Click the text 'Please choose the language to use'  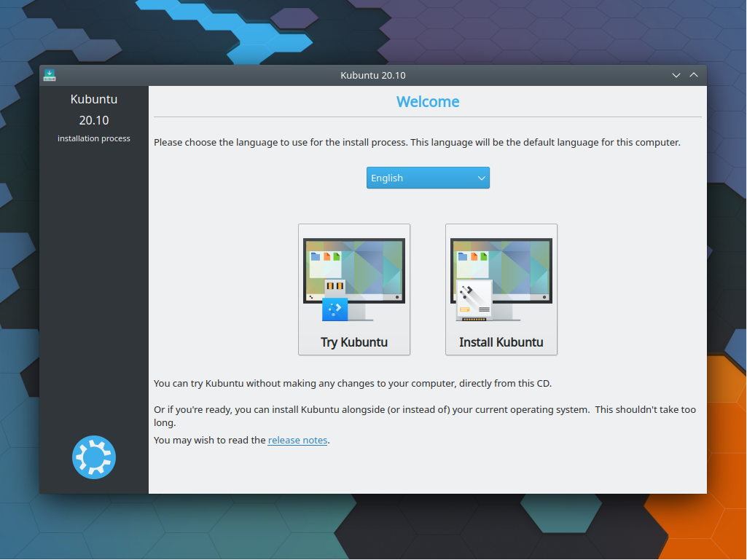tap(230, 143)
